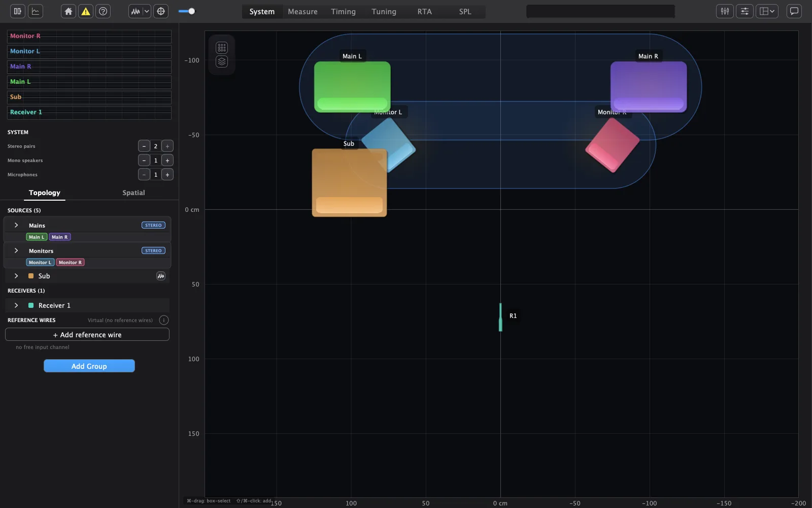The height and width of the screenshot is (508, 812).
Task: Click the teal Receiver 1 color swatch
Action: [31, 305]
